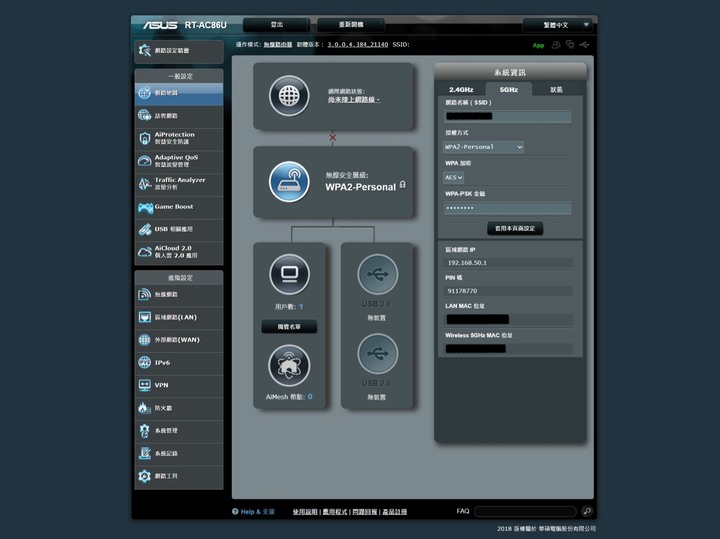720x539 pixels.
Task: Click the Wireless settings sidebar icon
Action: 145,294
